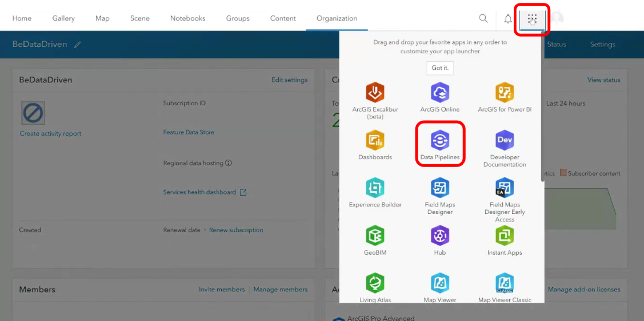Open the Scene tab

tap(140, 18)
